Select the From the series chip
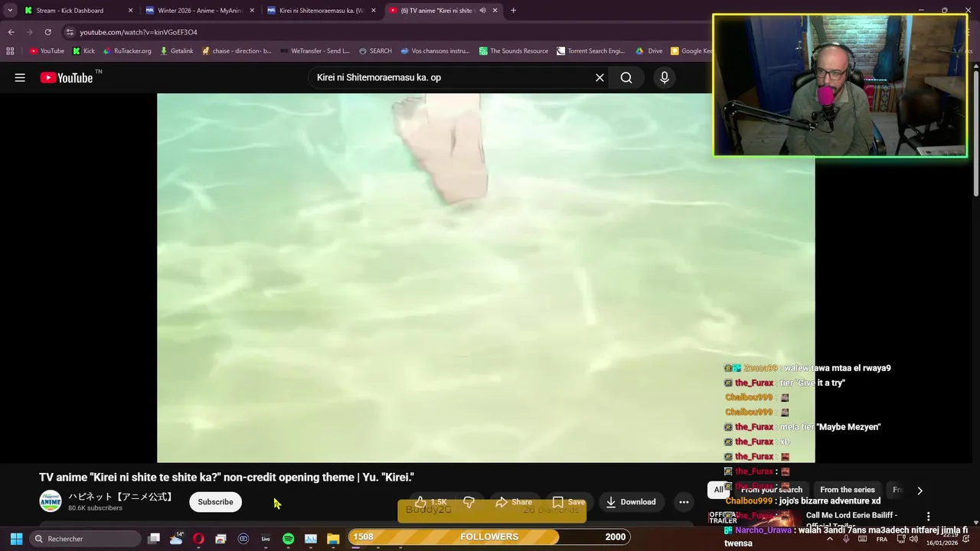This screenshot has width=980, height=551. pos(847,490)
